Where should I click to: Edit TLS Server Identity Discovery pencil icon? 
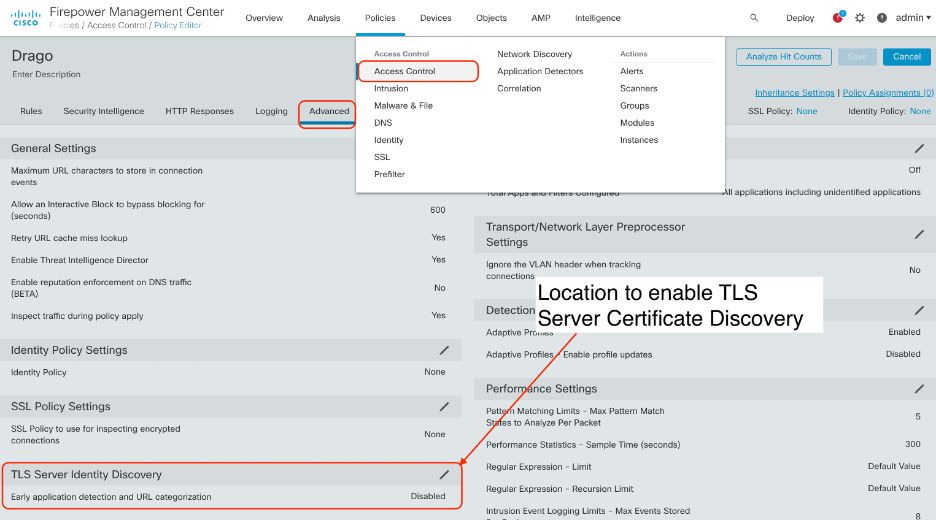(x=444, y=475)
